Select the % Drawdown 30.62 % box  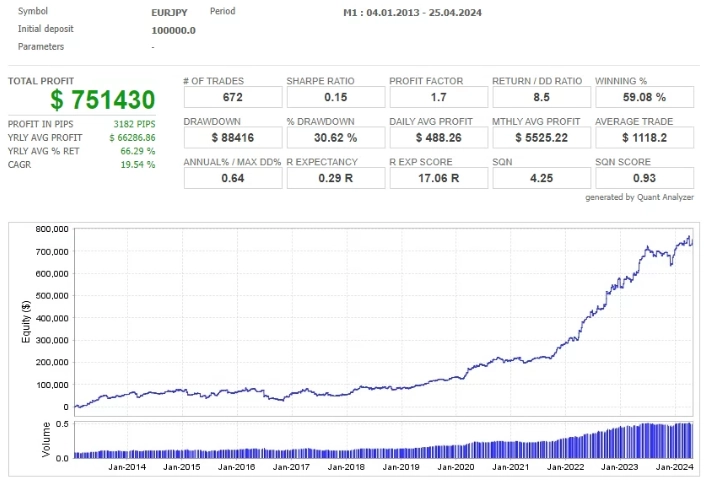[x=335, y=137]
